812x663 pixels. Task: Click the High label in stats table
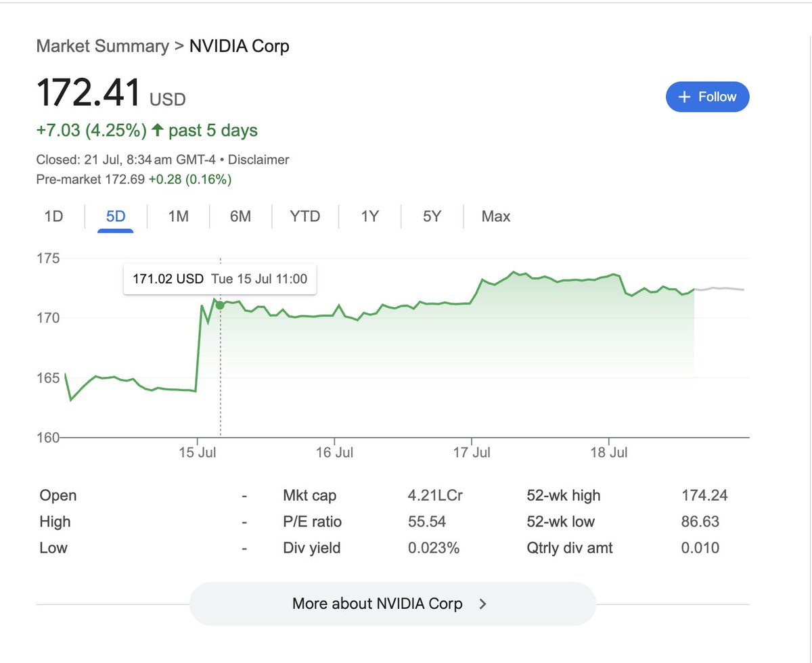55,522
